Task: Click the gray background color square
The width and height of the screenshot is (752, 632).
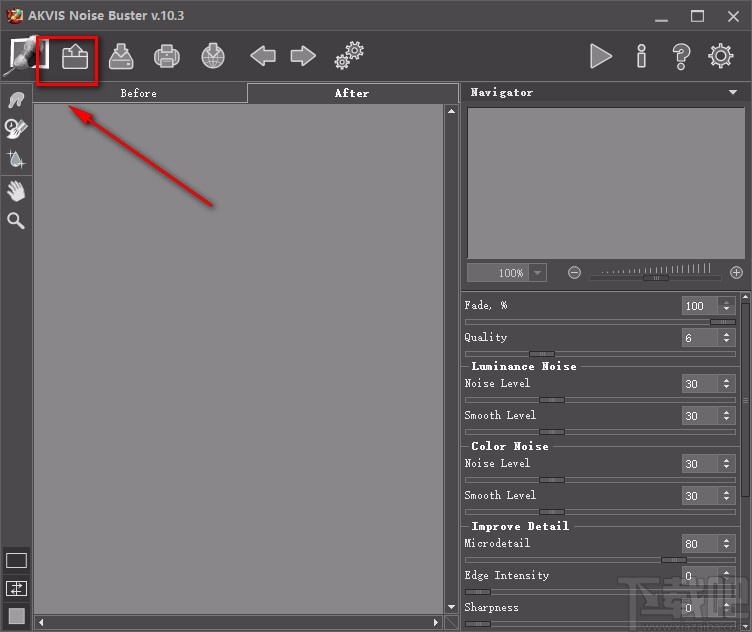Action: click(x=16, y=616)
